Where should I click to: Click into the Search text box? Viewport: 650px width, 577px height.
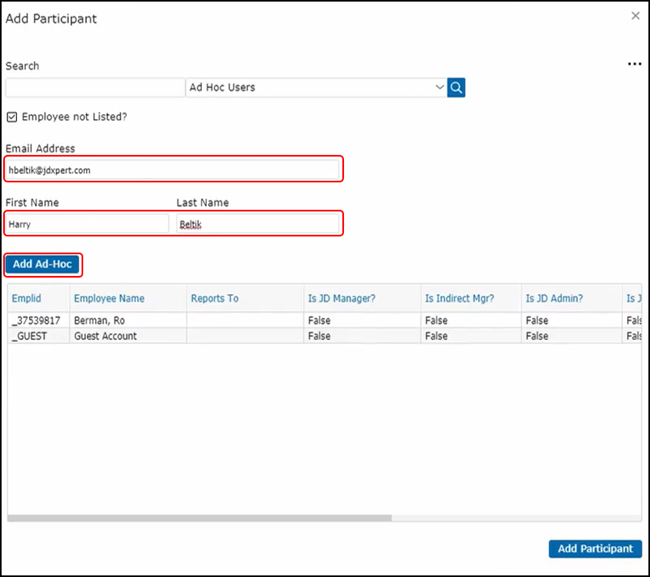[x=95, y=88]
